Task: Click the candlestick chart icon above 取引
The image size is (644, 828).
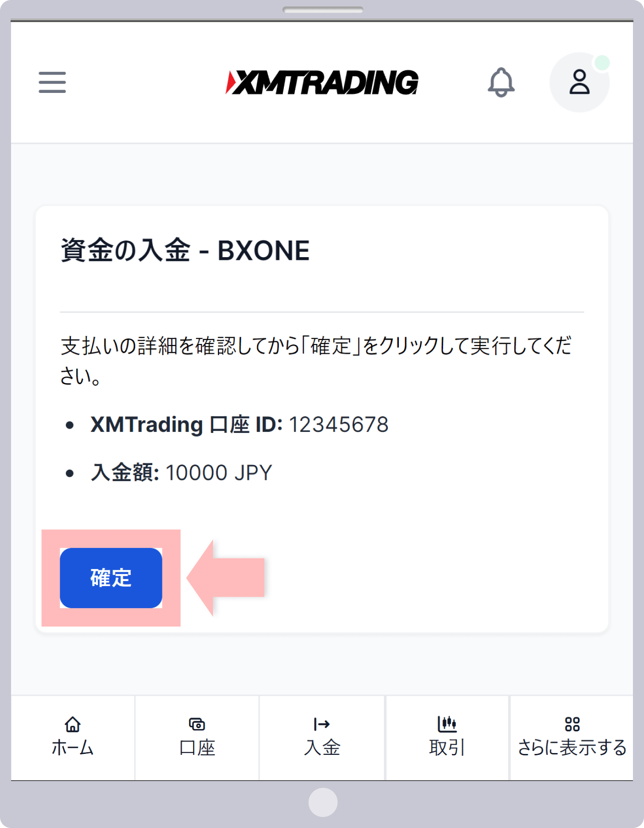Action: click(447, 724)
